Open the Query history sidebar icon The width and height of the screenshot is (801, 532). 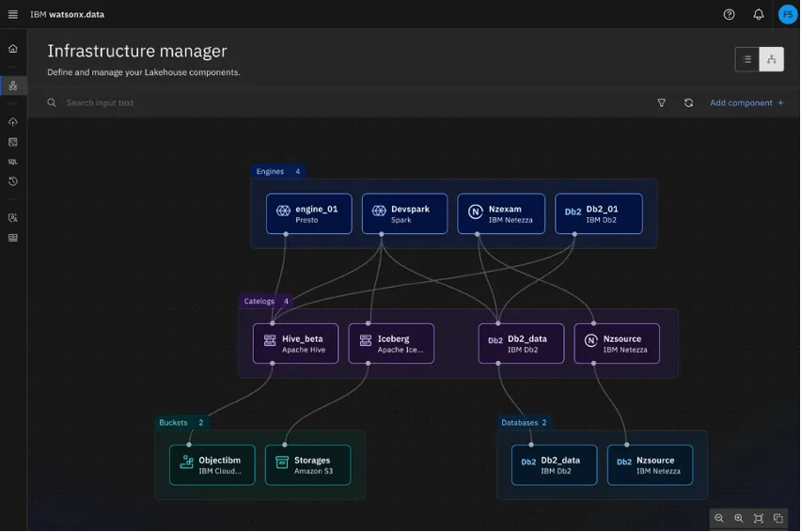(13, 181)
